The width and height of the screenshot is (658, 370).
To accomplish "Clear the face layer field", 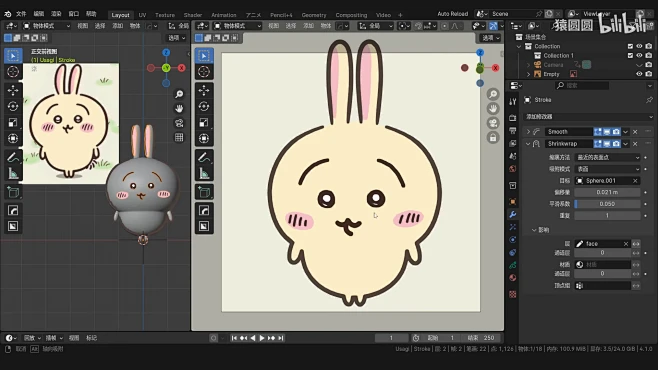I will pyautogui.click(x=626, y=244).
